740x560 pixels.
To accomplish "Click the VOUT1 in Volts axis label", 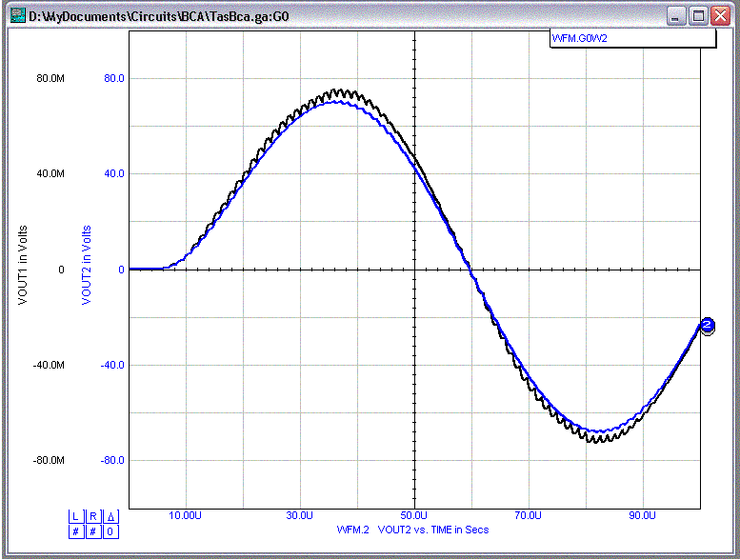I will click(x=23, y=265).
